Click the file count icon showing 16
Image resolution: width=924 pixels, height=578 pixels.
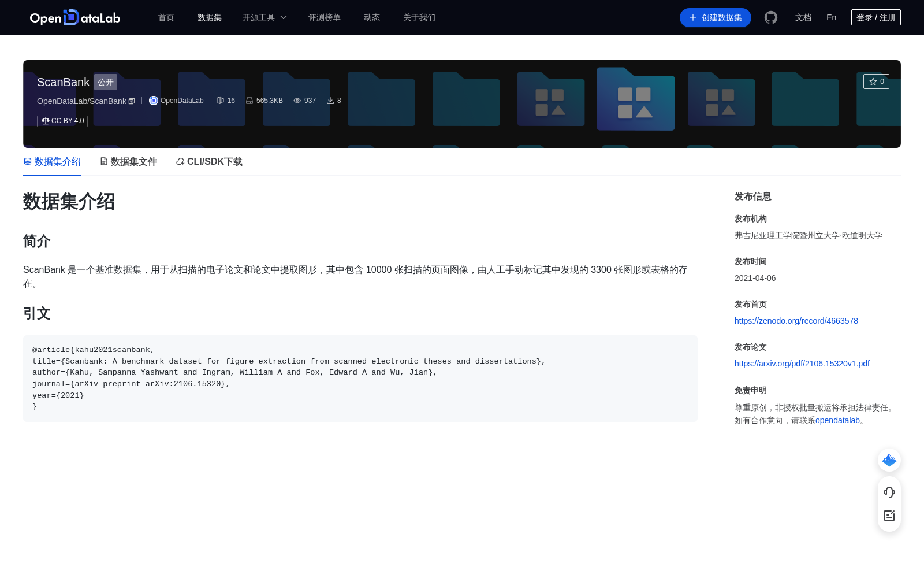pyautogui.click(x=221, y=101)
